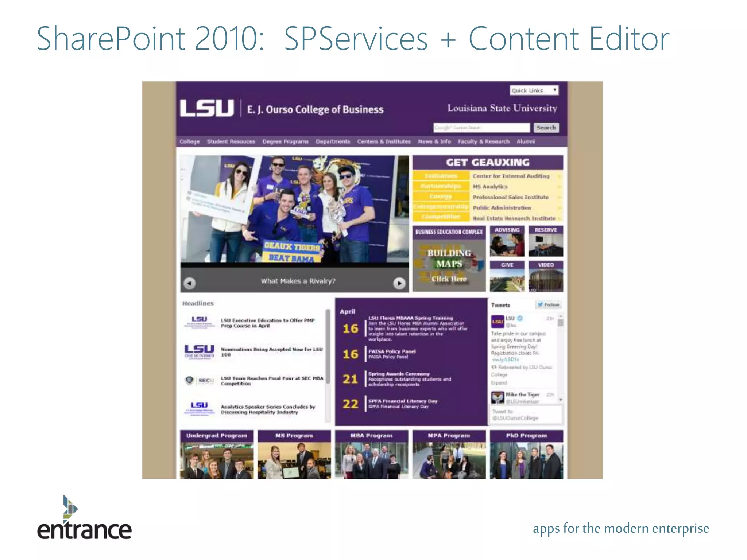The height and width of the screenshot is (560, 747).
Task: Click headlines list scrollbar
Action: [x=328, y=346]
